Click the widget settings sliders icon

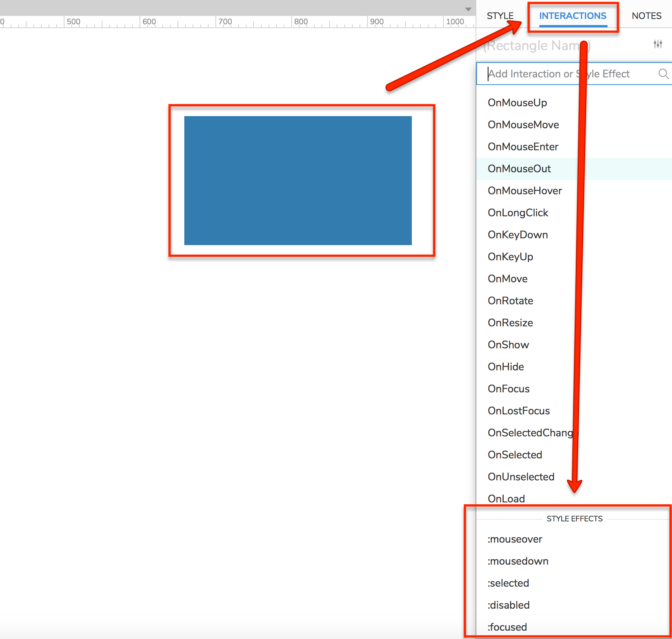658,44
